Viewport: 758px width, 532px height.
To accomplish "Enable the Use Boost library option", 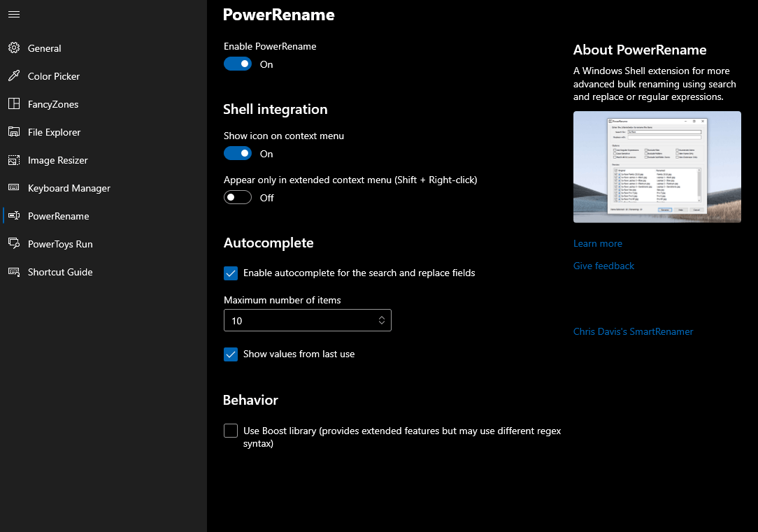I will coord(231,431).
